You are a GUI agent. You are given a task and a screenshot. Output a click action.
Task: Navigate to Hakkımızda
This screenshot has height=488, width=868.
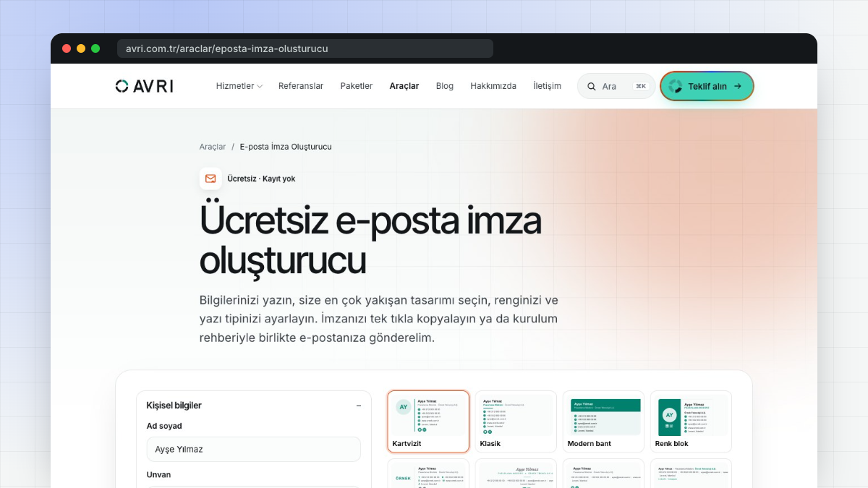click(x=493, y=86)
